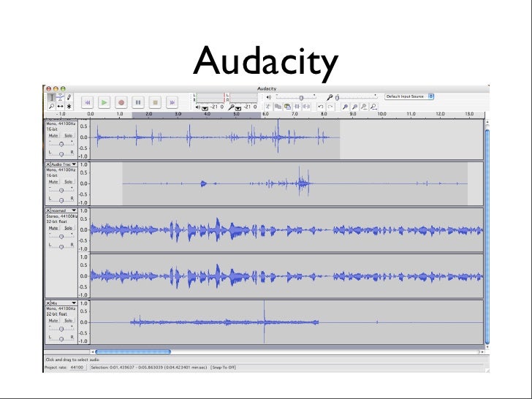The image size is (532, 399).
Task: Adjust the output volume slider
Action: coord(296,98)
